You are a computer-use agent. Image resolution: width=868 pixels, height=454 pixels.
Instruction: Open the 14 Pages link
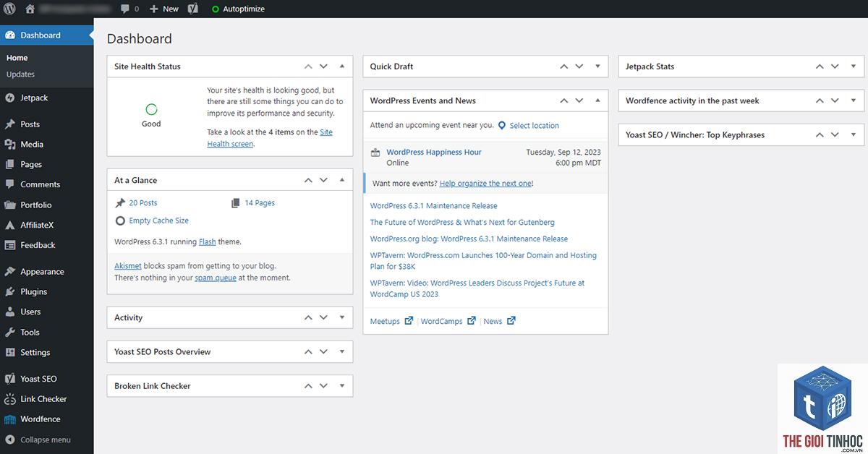[x=260, y=203]
